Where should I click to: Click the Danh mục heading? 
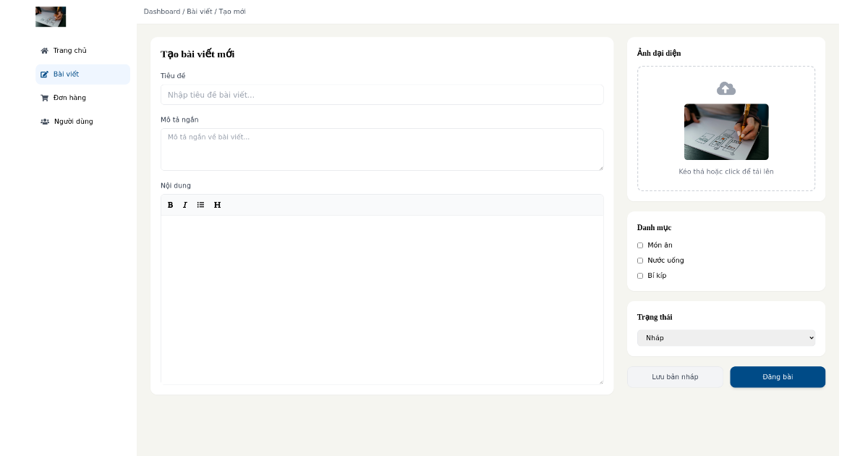[x=654, y=228]
